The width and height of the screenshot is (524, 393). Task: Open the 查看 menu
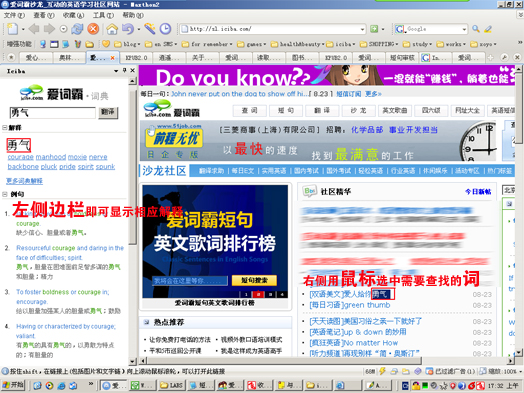tap(44, 15)
